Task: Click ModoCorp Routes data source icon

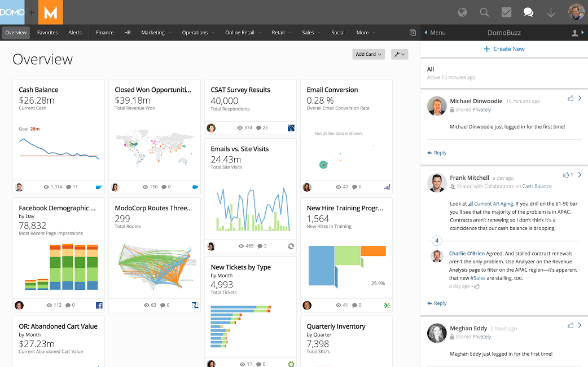Action: [195, 305]
